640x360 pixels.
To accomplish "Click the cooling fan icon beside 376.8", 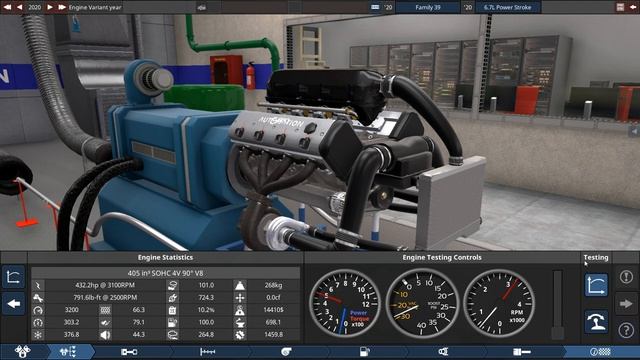I will 38,335.
